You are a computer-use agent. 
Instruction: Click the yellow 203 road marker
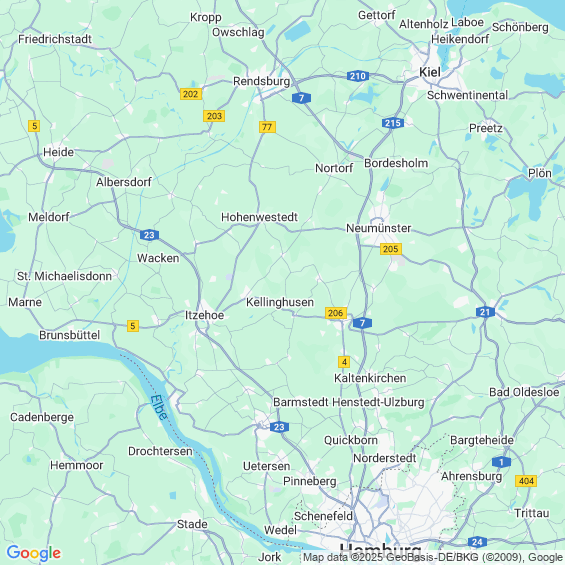tap(214, 116)
